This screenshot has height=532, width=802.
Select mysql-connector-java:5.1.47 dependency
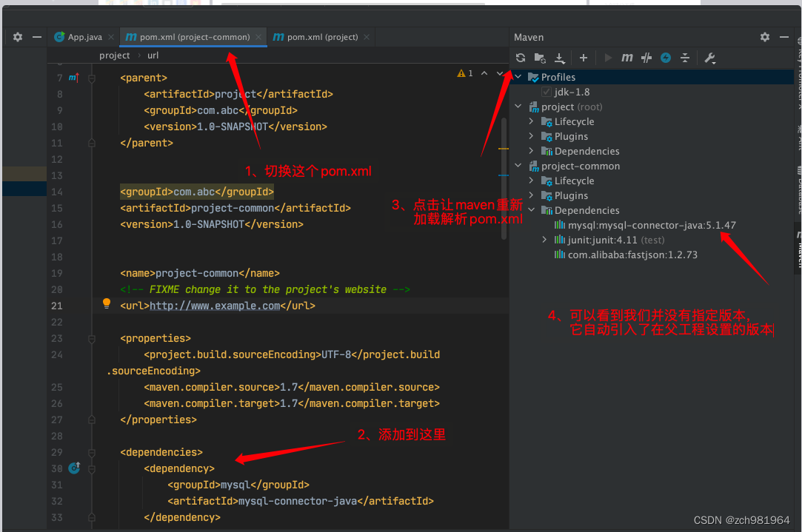click(x=652, y=225)
